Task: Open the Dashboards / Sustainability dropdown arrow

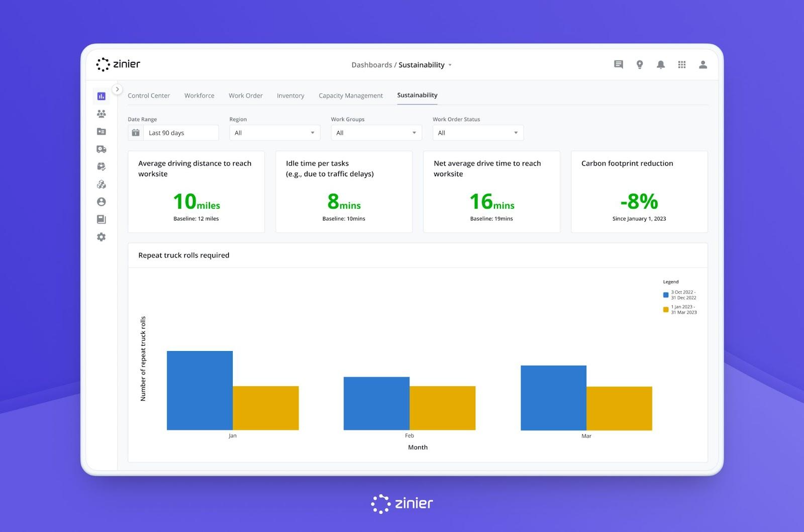Action: (x=450, y=65)
